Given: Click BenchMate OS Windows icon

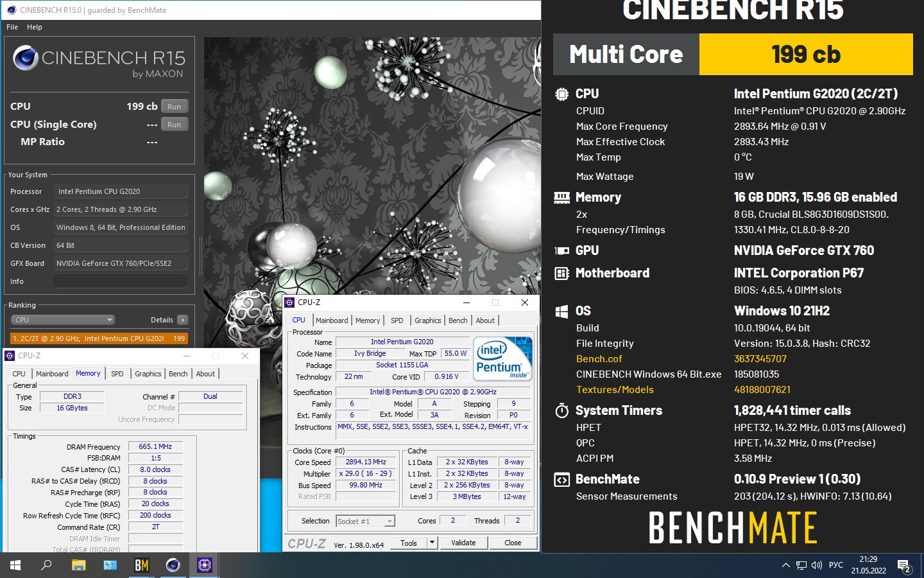Looking at the screenshot, I should (x=561, y=311).
